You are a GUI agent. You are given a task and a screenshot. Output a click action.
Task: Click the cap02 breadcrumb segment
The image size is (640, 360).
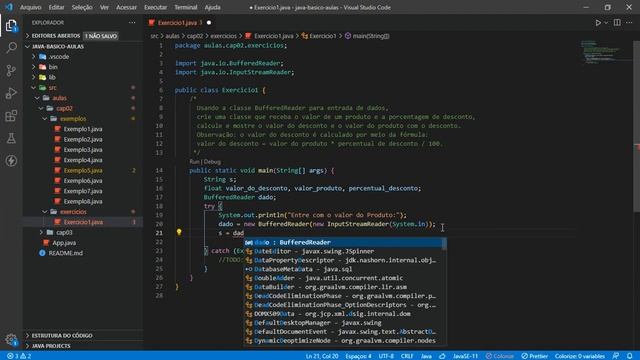(x=195, y=36)
